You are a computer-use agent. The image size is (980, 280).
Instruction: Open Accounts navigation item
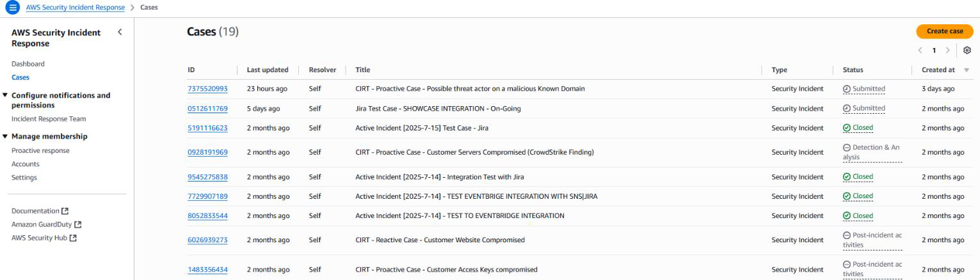(x=26, y=164)
